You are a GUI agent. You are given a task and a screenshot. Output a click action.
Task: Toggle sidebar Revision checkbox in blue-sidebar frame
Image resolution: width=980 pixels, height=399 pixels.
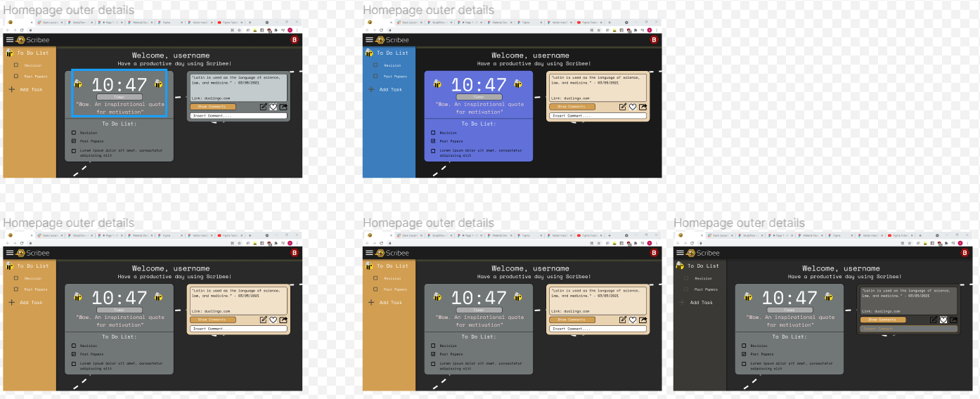376,65
